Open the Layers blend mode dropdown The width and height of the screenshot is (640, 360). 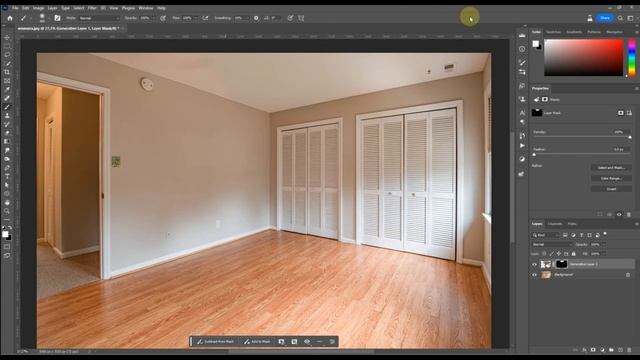click(551, 244)
